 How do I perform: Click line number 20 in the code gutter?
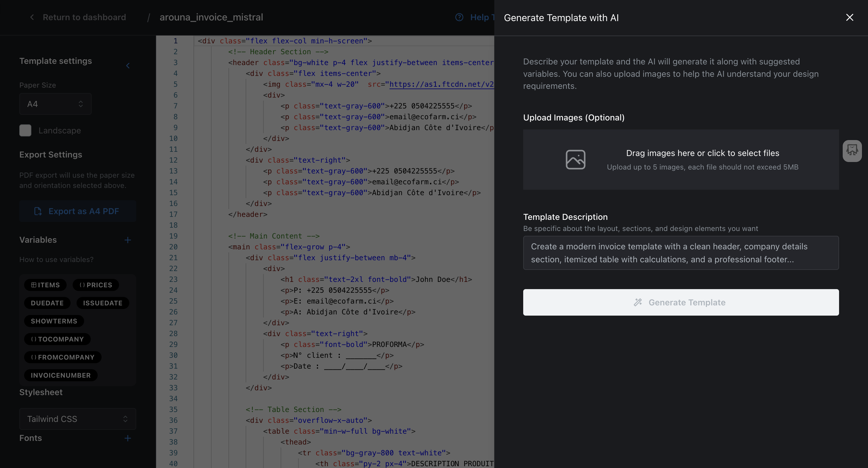[173, 247]
